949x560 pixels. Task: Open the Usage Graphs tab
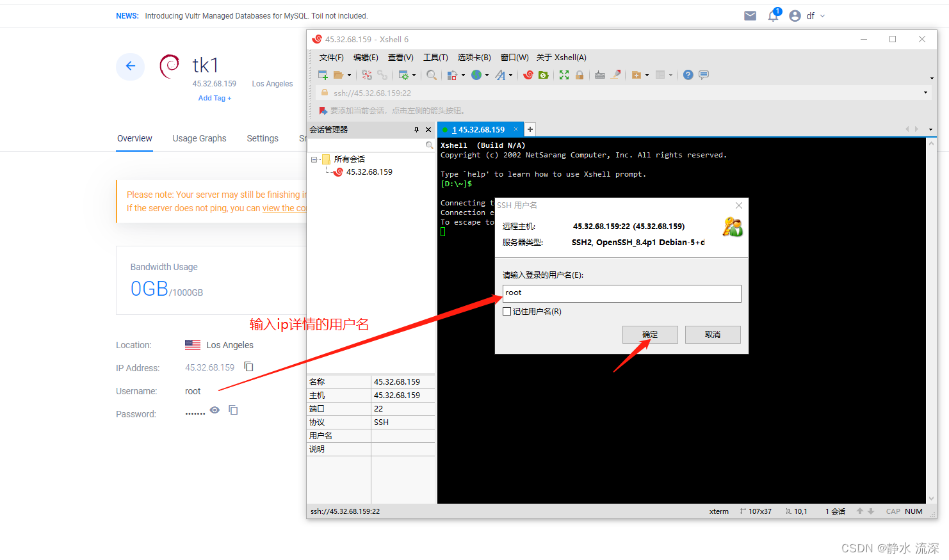(x=199, y=138)
